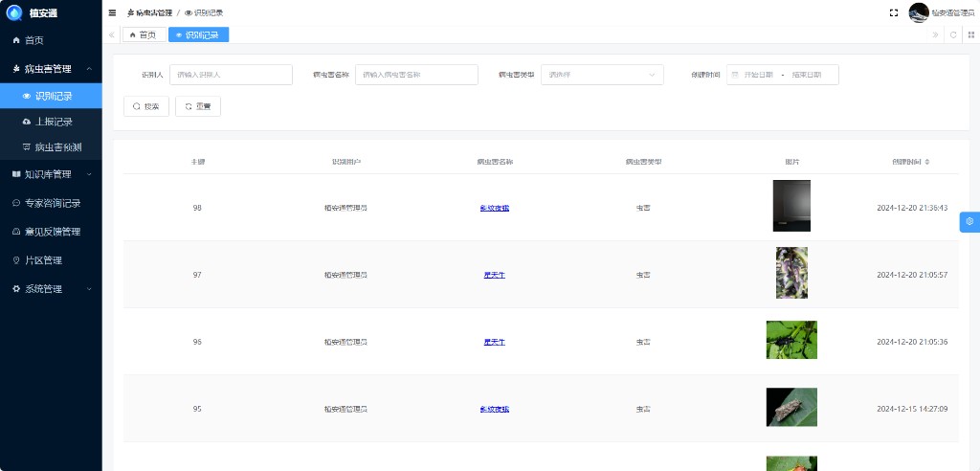The width and height of the screenshot is (980, 471).
Task: Collapse the 病虫害管理 sidebar menu
Action: click(x=51, y=69)
